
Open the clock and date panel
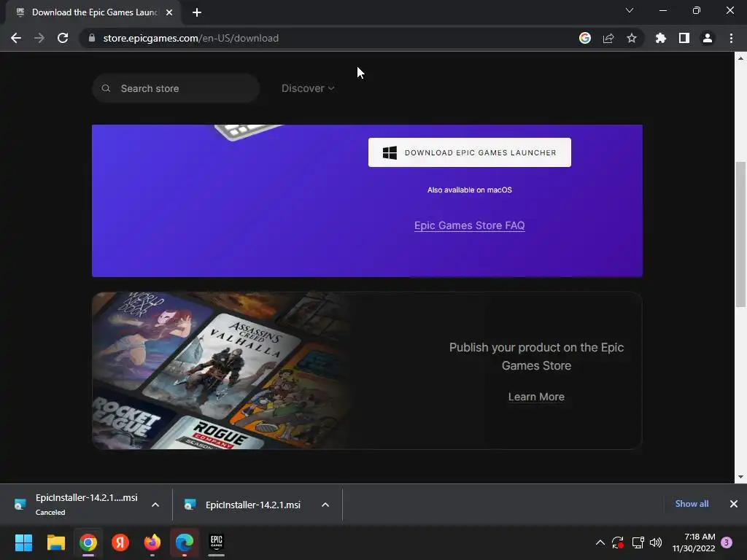coord(694,542)
